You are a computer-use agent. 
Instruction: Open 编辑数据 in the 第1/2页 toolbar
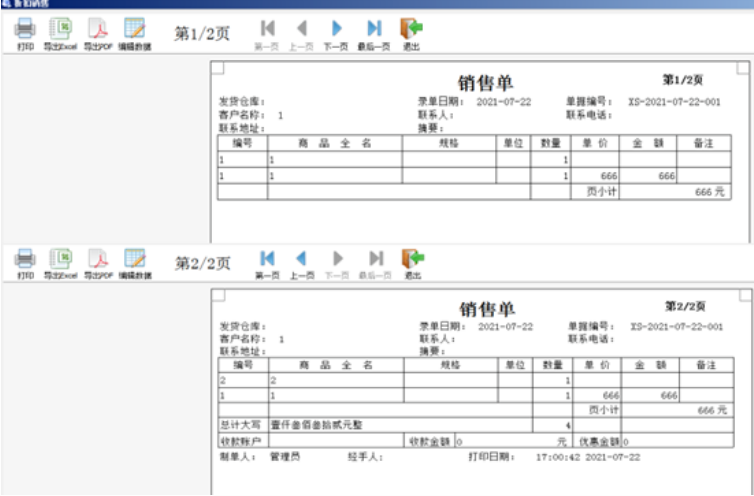coord(132,30)
